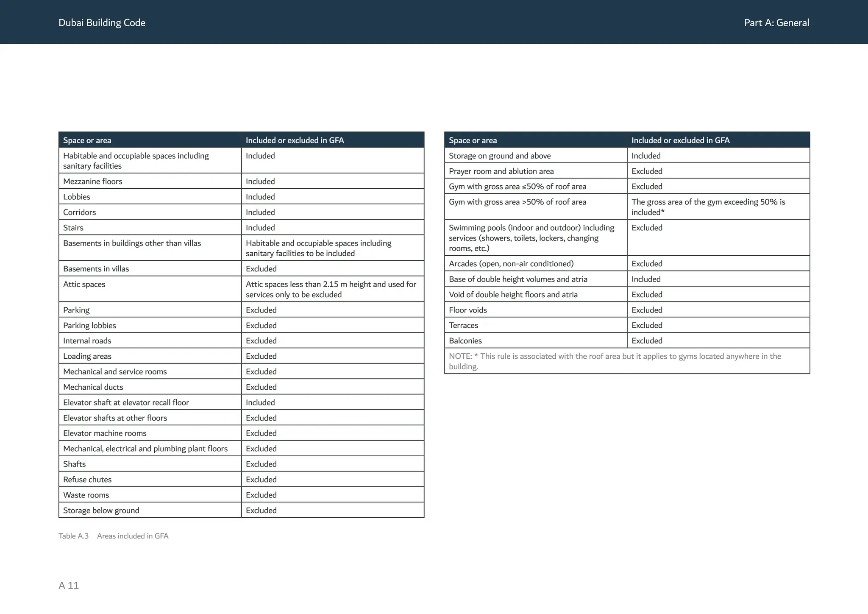Select the 'Basements in villas' row label

[x=96, y=269]
